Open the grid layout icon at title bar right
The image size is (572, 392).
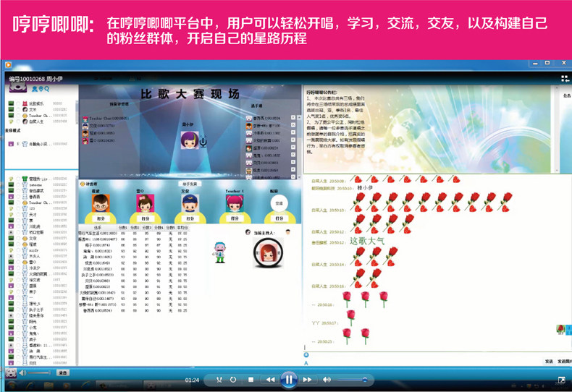click(x=565, y=79)
